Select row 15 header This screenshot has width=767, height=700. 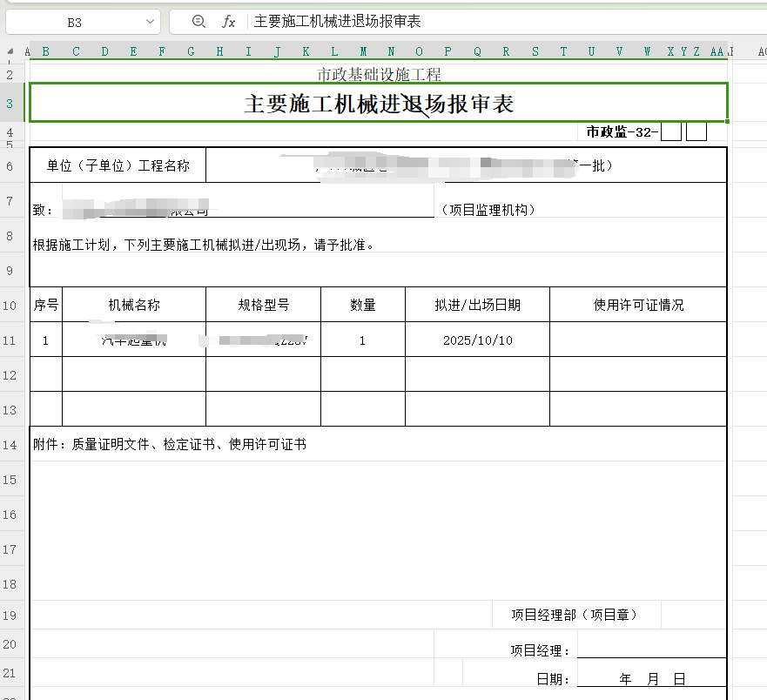[10, 480]
